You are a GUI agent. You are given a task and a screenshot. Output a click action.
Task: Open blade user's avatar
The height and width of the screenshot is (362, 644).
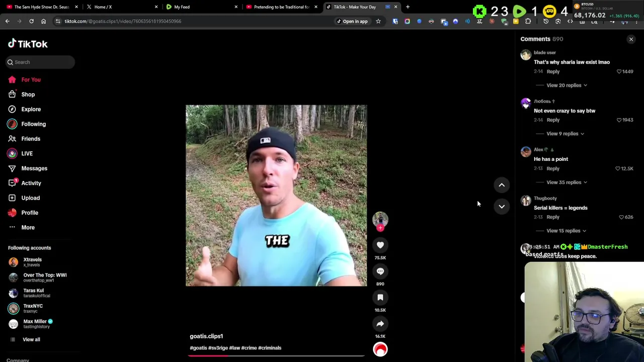point(526,55)
